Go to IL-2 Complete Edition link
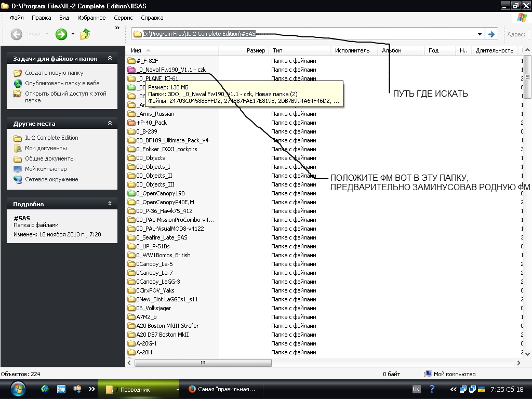532x399 pixels. click(x=51, y=138)
